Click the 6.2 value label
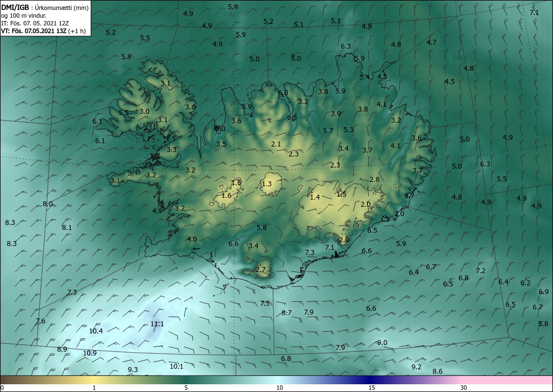553x392 pixels. point(525,283)
